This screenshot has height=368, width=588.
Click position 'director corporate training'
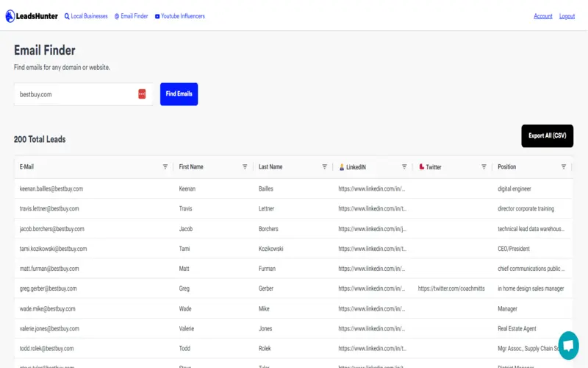[526, 209]
